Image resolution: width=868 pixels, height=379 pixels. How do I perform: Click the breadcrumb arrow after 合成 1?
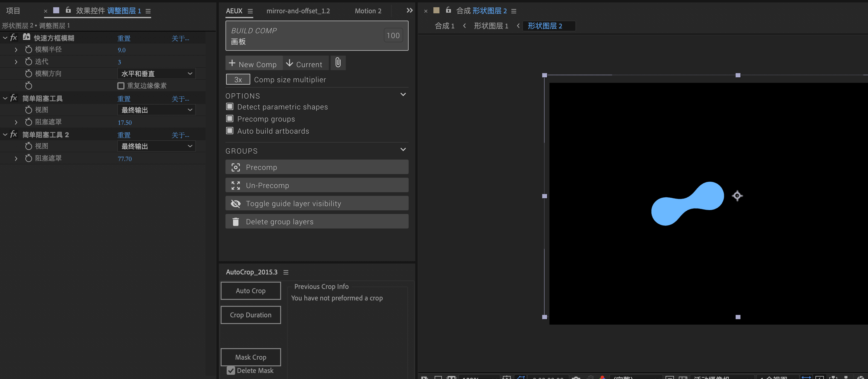[464, 26]
